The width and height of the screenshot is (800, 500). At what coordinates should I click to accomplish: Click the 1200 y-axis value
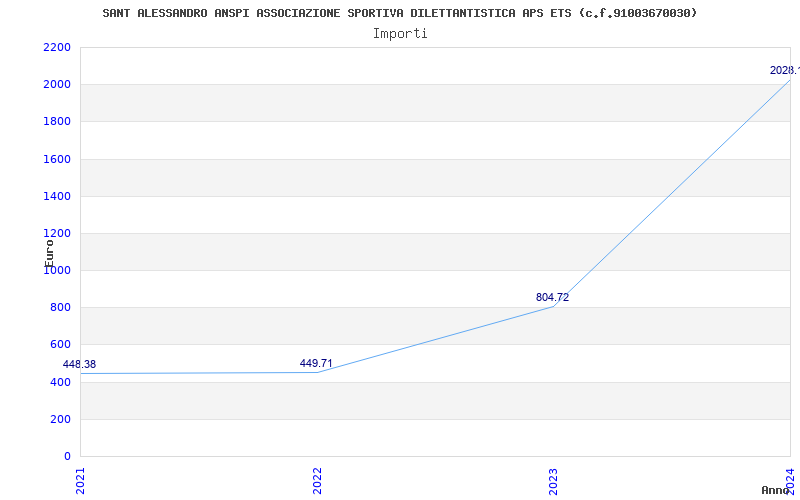[57, 234]
